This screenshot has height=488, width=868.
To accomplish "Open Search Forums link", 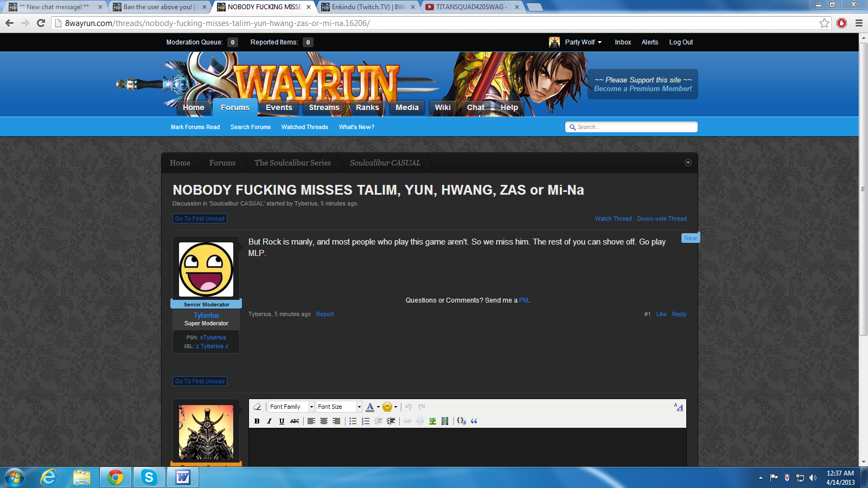I will [251, 127].
